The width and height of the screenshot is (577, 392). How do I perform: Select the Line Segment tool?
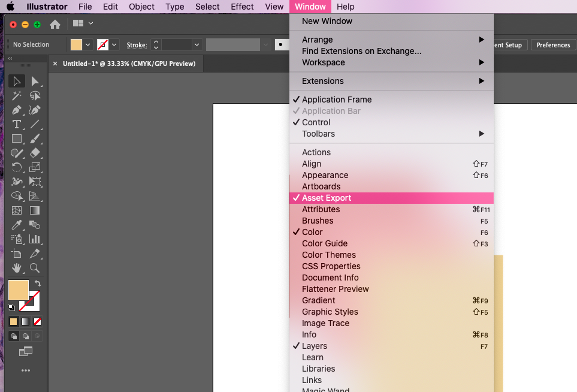(x=35, y=125)
